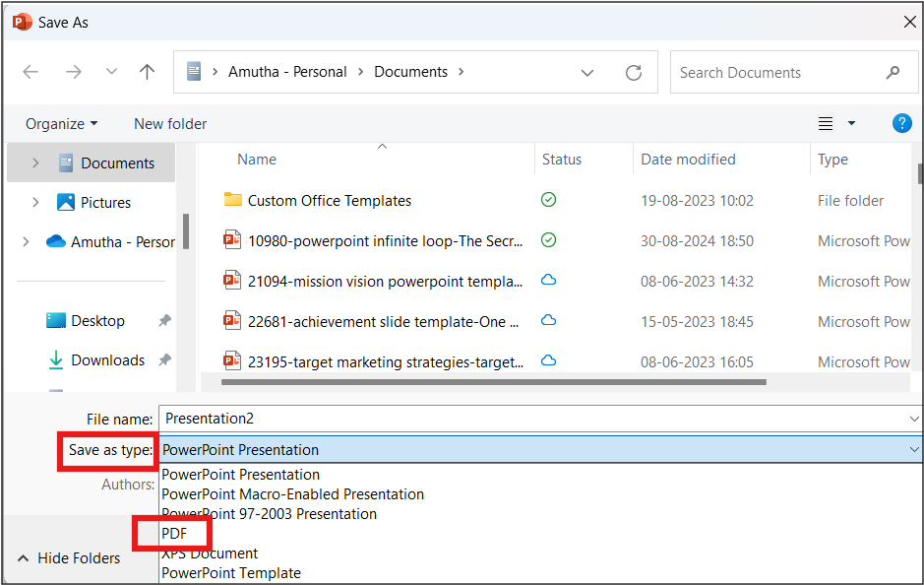The width and height of the screenshot is (924, 585).
Task: Choose PowerPoint Template as save type
Action: [x=231, y=572]
